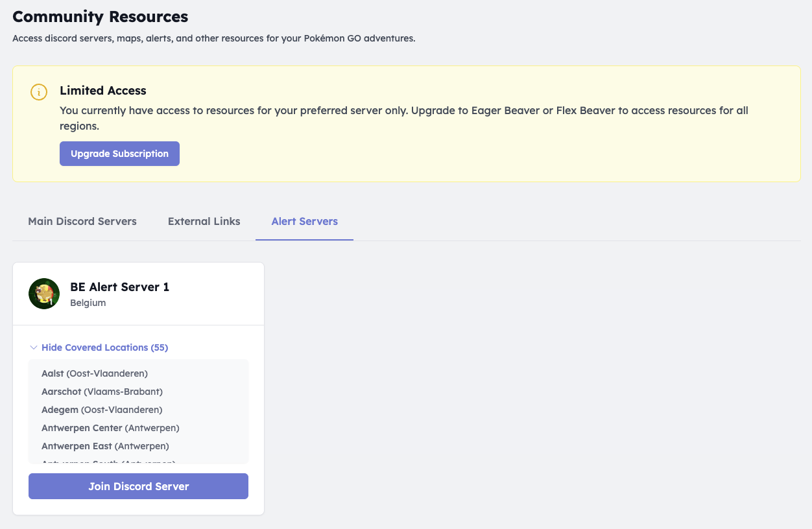Click the BE Alert Server 1 avatar
812x529 pixels.
coord(44,294)
